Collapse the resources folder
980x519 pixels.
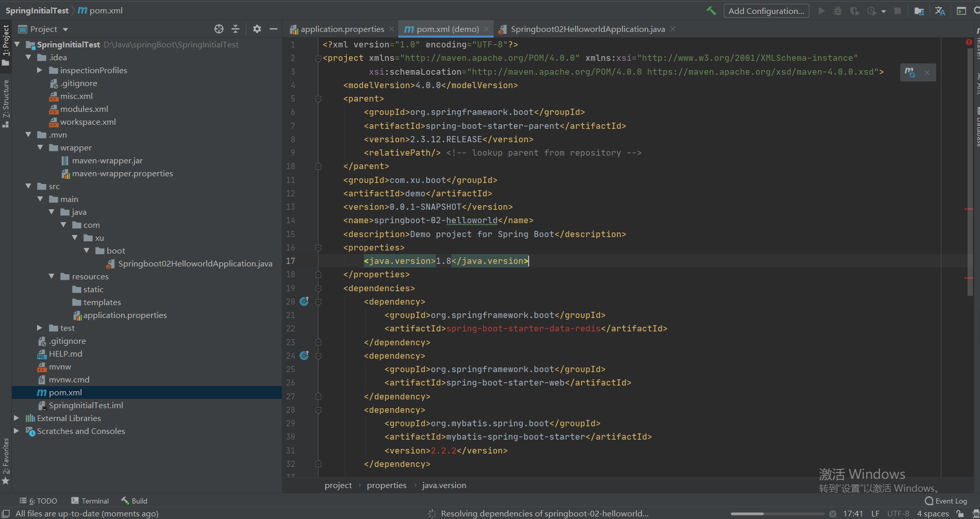(52, 276)
